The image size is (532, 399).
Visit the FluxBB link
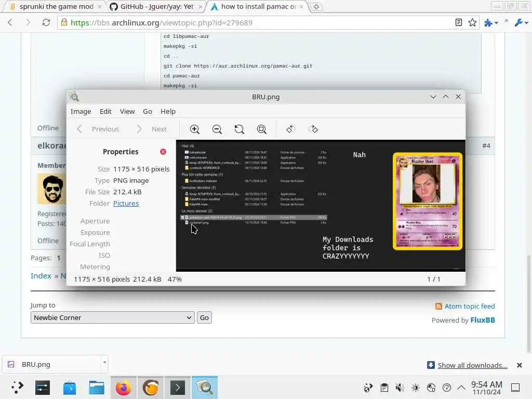point(483,320)
